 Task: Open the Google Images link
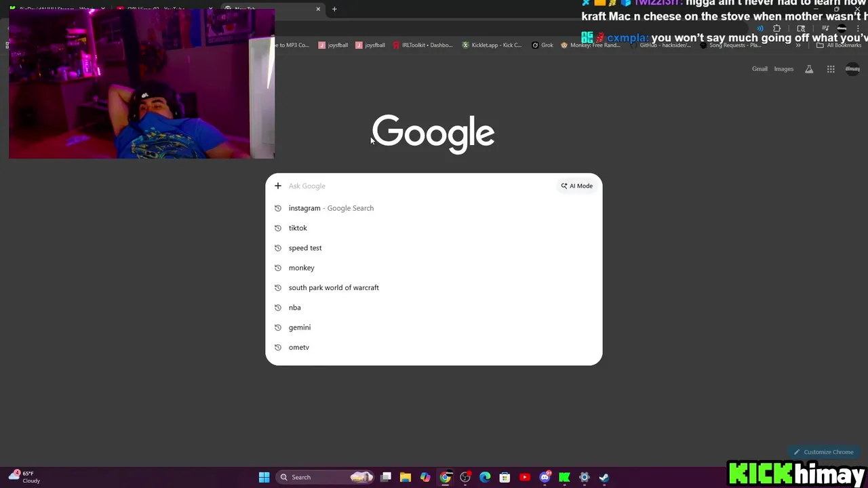(x=783, y=69)
